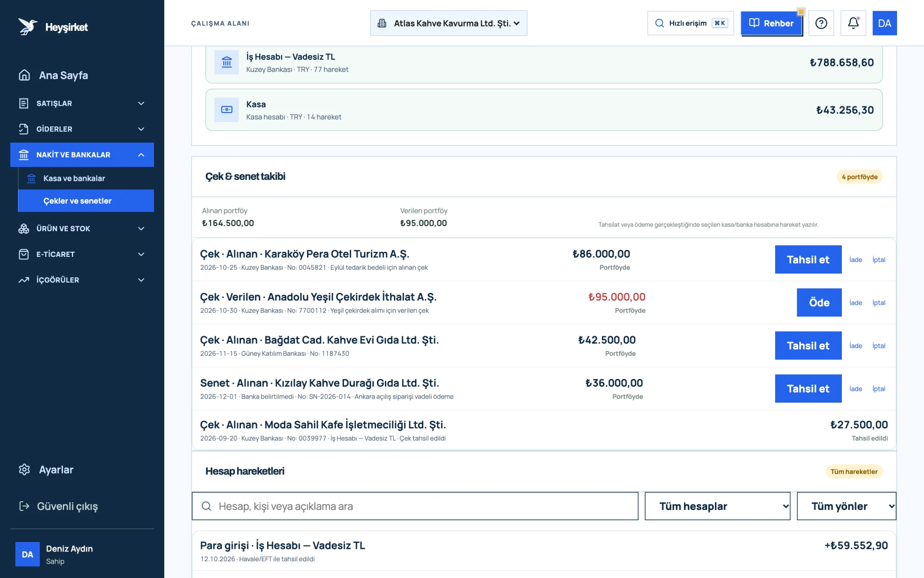The height and width of the screenshot is (578, 924).
Task: Click the Nakit ve Bankalar bank icon
Action: 24,155
